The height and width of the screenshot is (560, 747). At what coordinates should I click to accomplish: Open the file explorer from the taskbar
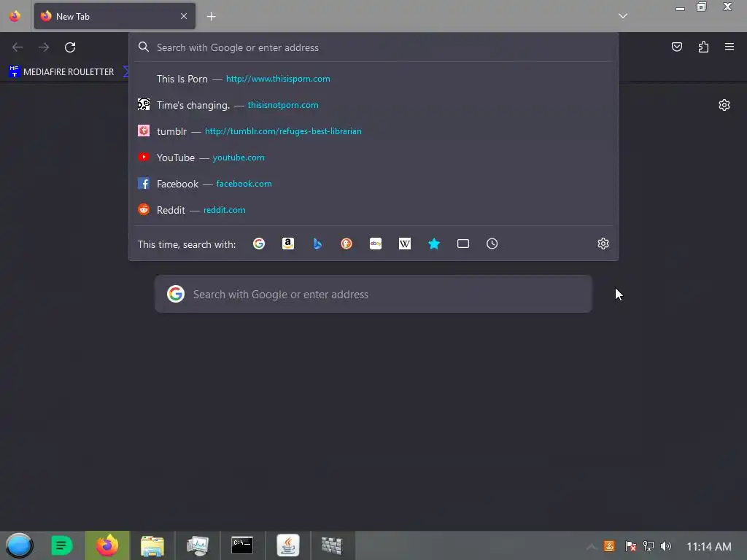(x=152, y=545)
